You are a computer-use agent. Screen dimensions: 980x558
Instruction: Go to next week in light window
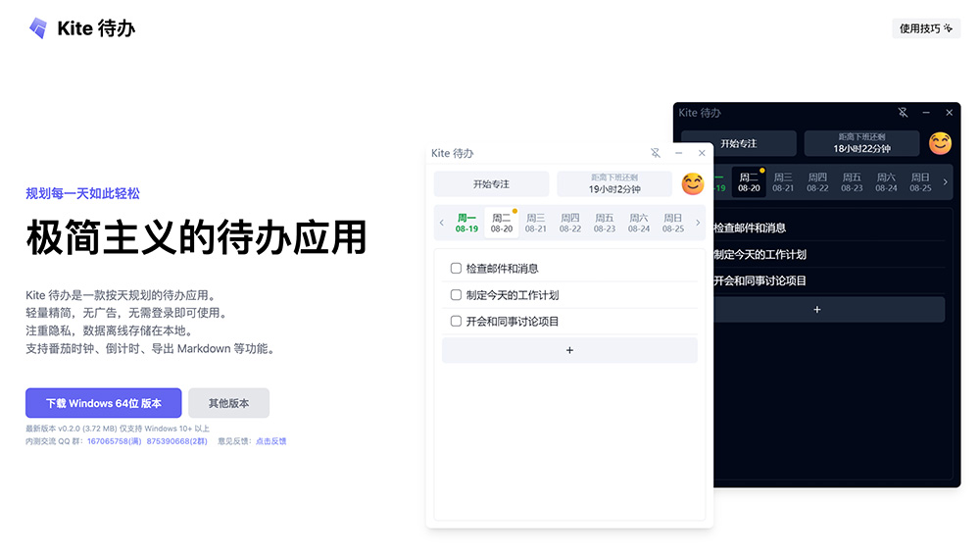click(x=698, y=223)
